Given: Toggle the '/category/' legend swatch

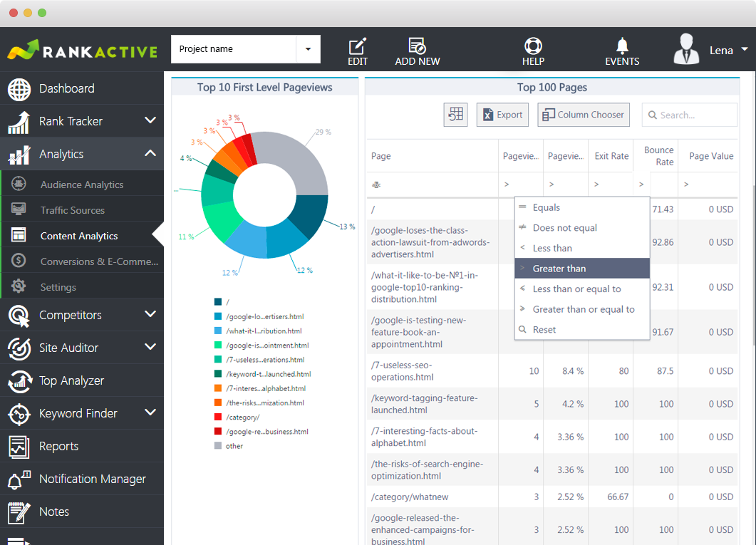Looking at the screenshot, I should tap(218, 417).
